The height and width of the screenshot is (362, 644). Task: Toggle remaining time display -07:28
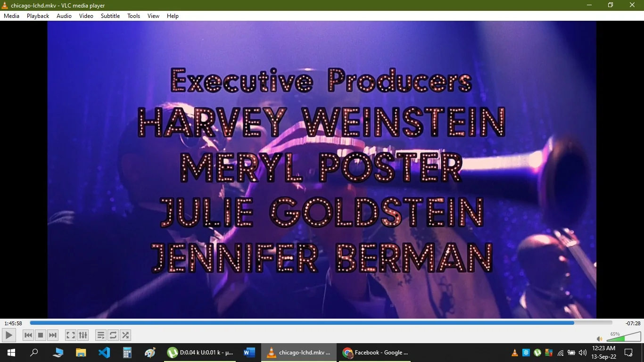coord(633,323)
